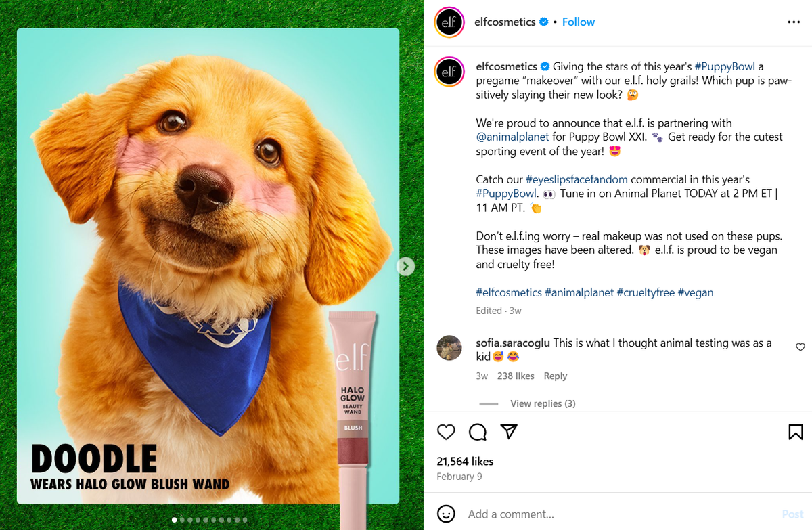Image resolution: width=812 pixels, height=530 pixels.
Task: Open the post options three-dots menu
Action: click(793, 22)
